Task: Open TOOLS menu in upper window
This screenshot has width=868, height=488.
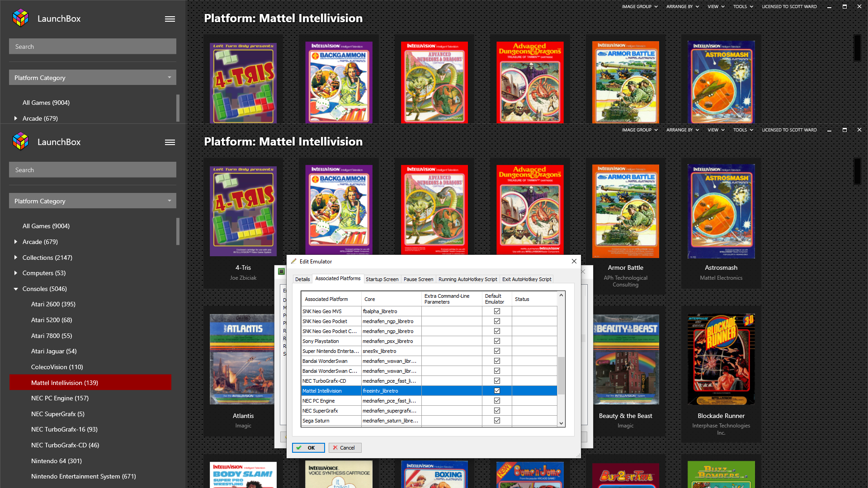Action: (x=743, y=7)
